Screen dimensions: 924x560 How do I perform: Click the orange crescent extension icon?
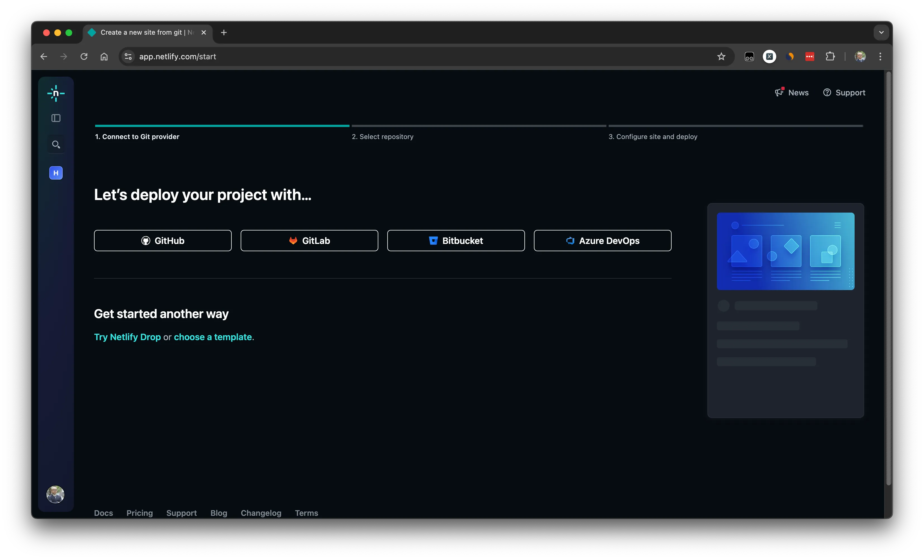point(790,57)
